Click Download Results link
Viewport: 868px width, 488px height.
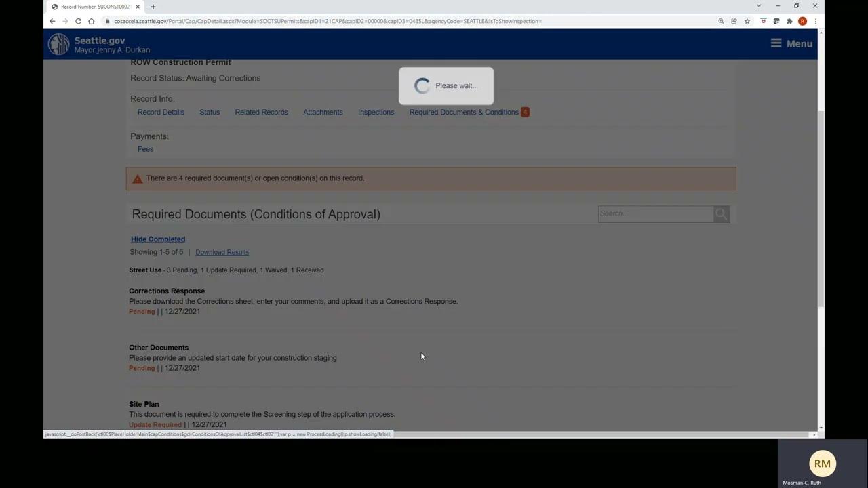coord(222,252)
